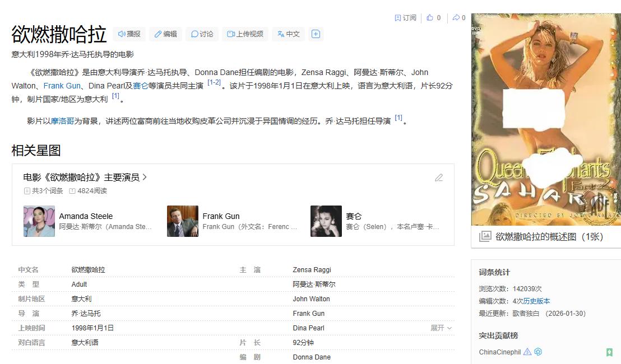
Task: Click citation [1] after 制片国家/地区为意大利
Action: 115,96
